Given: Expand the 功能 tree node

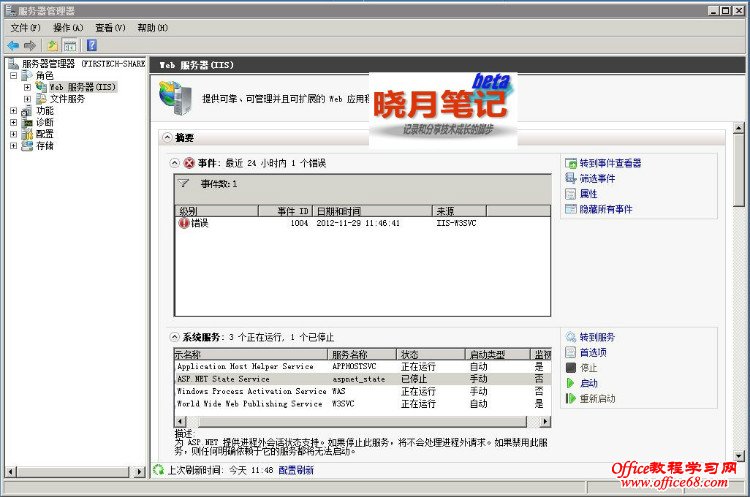Looking at the screenshot, I should coord(13,111).
